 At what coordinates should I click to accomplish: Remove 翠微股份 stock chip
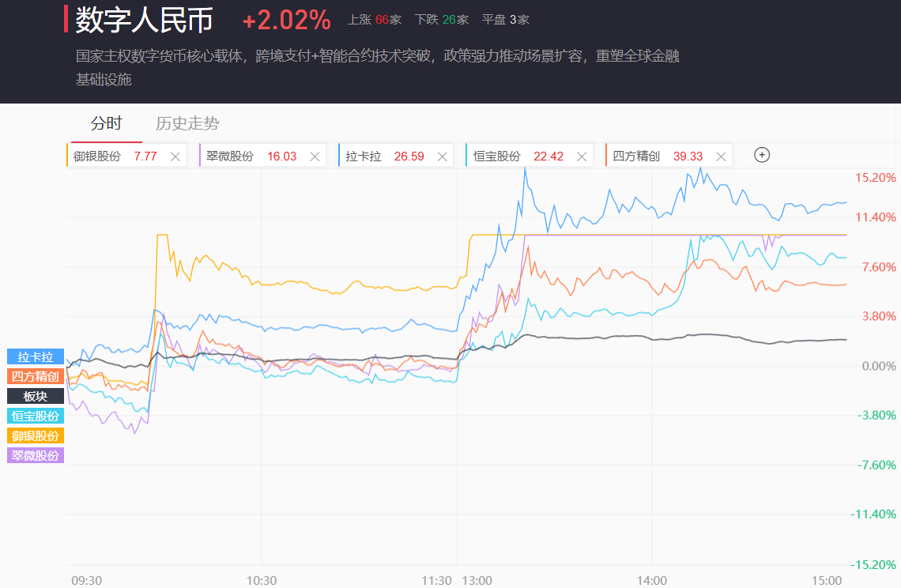[x=315, y=156]
